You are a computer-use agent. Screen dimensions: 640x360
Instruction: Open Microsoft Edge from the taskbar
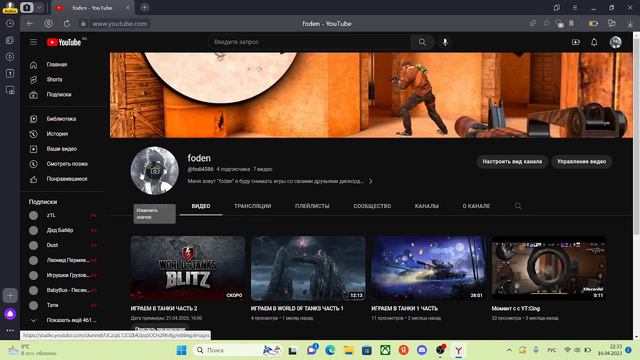click(x=330, y=350)
